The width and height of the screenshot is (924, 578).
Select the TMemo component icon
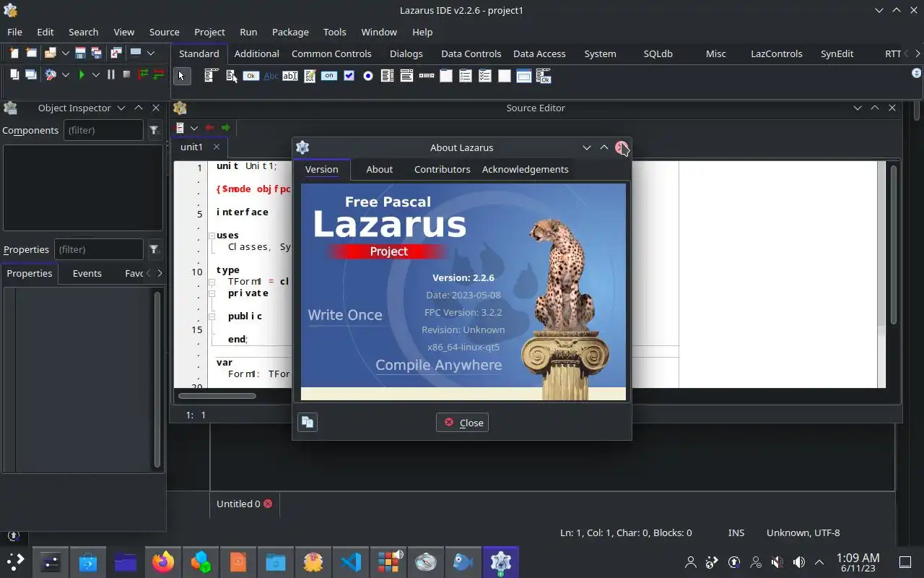coord(310,76)
